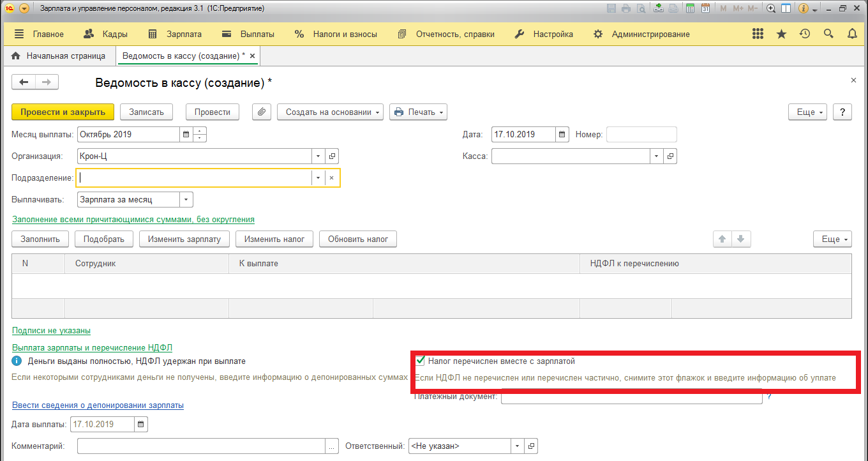Click open-form icon next to Организация
Image resolution: width=868 pixels, height=461 pixels.
[332, 156]
